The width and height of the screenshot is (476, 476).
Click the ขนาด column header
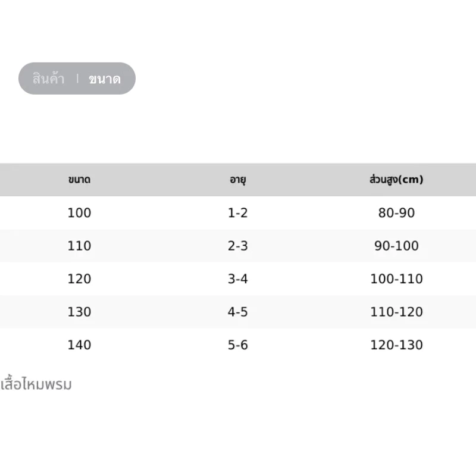tap(79, 180)
